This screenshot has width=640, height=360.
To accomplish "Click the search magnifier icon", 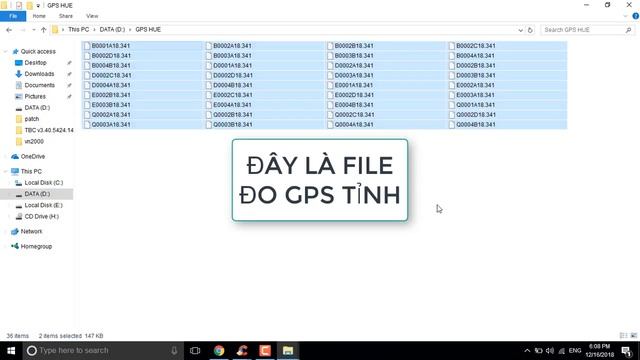I will click(x=629, y=30).
